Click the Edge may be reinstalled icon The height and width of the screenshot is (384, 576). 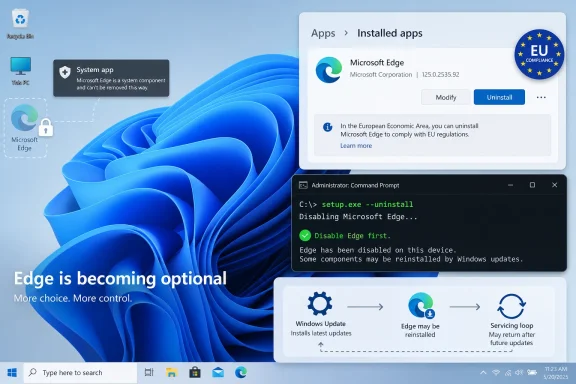click(x=421, y=305)
